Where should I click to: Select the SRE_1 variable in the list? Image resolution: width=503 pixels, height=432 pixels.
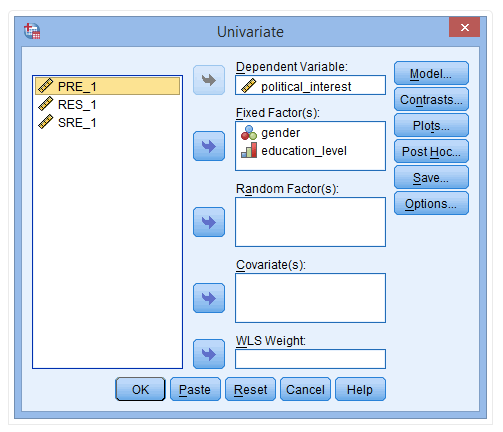coord(107,122)
